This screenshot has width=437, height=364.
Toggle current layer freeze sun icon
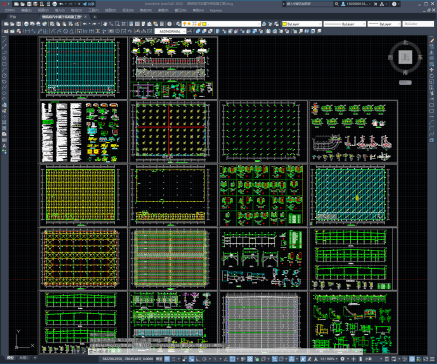click(189, 24)
